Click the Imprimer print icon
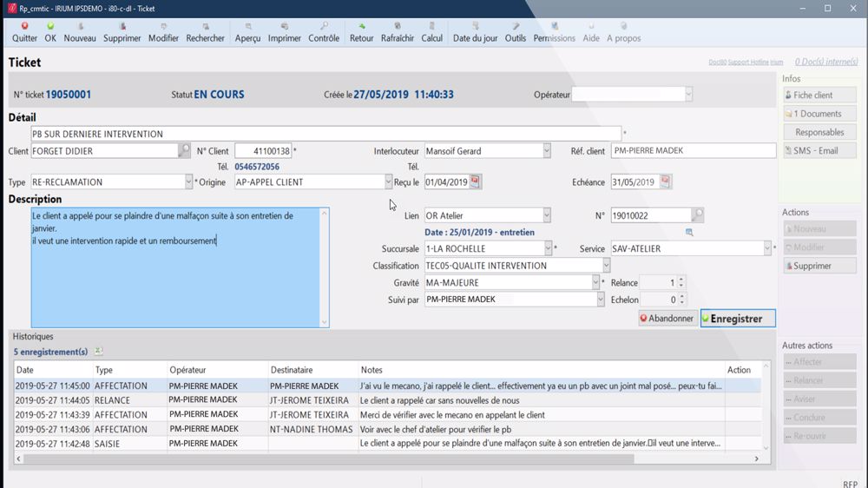Viewport: 868px width, 488px height. (x=284, y=33)
